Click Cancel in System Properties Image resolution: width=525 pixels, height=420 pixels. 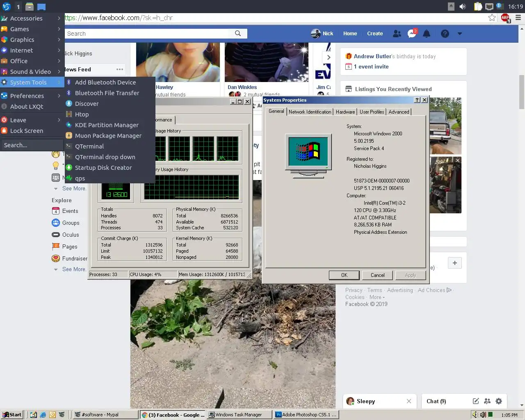point(377,275)
